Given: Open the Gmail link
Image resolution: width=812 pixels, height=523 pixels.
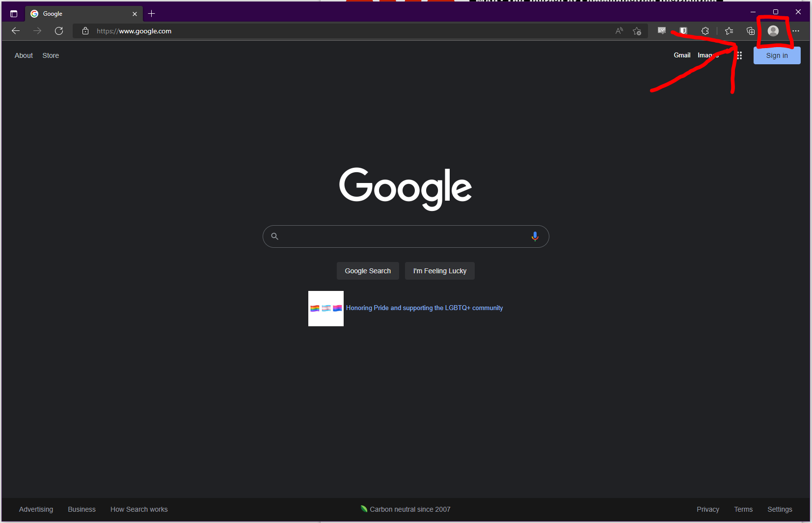Looking at the screenshot, I should click(x=682, y=55).
